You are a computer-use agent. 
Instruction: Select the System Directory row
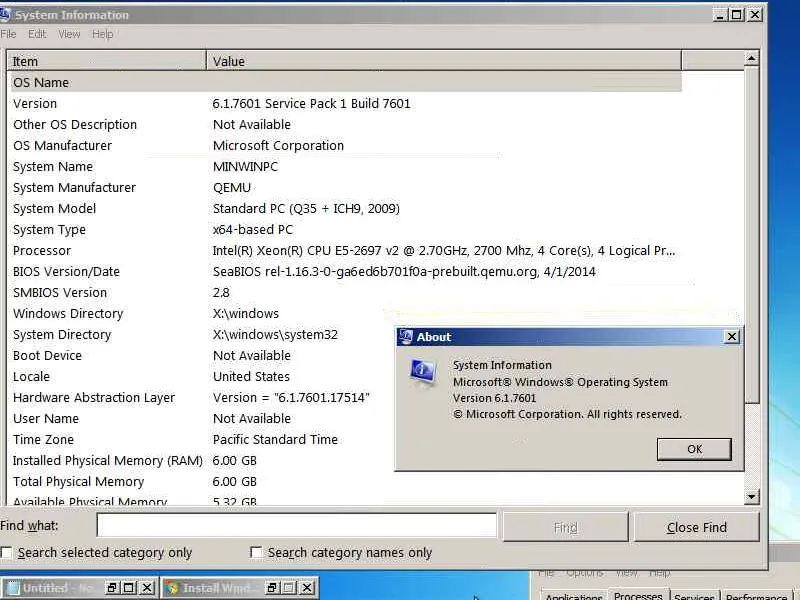click(203, 334)
